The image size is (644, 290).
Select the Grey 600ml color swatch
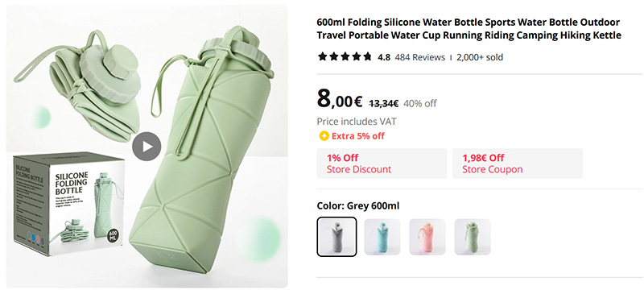336,237
